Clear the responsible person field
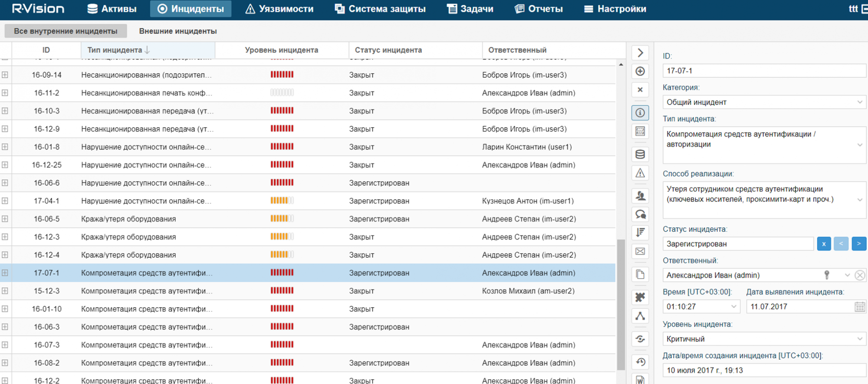868x384 pixels. click(859, 275)
